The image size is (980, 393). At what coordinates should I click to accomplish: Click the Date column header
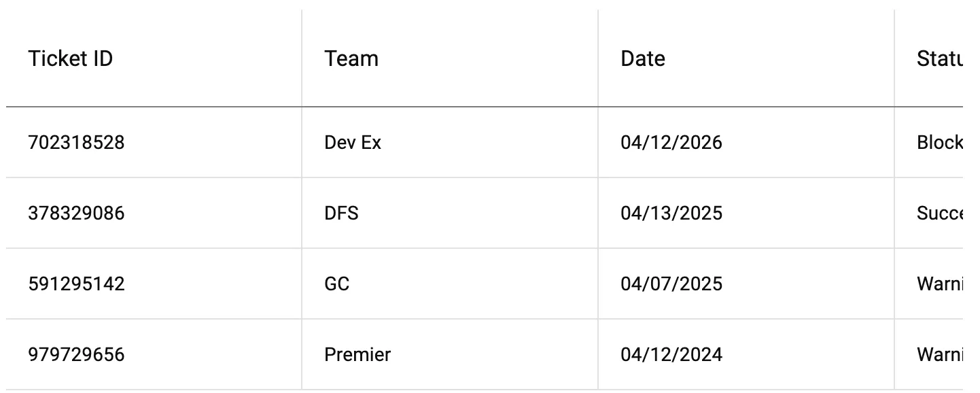[643, 59]
